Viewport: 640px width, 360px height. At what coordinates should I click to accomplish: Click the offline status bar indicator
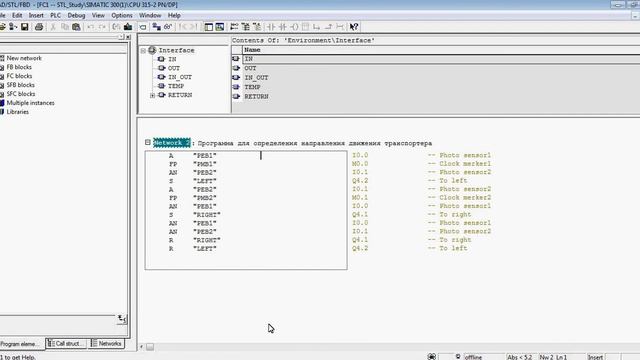pyautogui.click(x=473, y=357)
